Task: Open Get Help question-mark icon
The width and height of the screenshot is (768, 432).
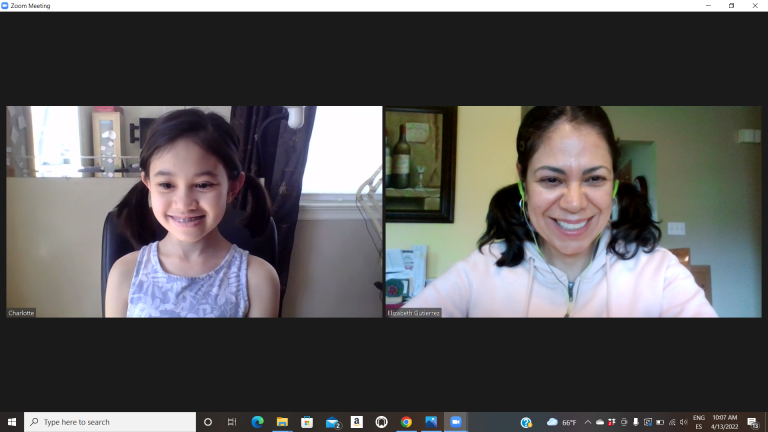Action: click(526, 422)
